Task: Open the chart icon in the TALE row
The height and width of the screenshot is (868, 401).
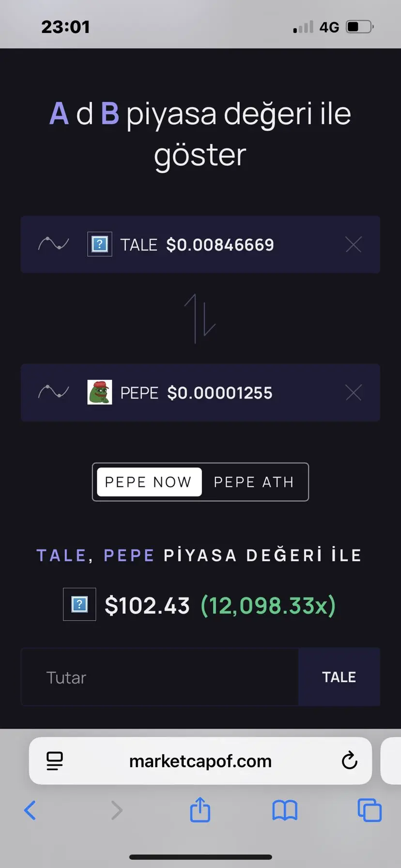Action: pyautogui.click(x=53, y=244)
